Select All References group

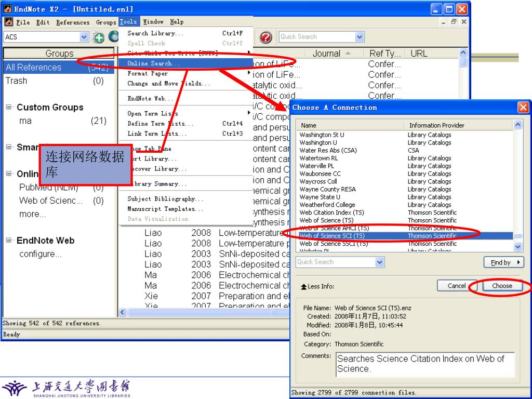click(58, 67)
